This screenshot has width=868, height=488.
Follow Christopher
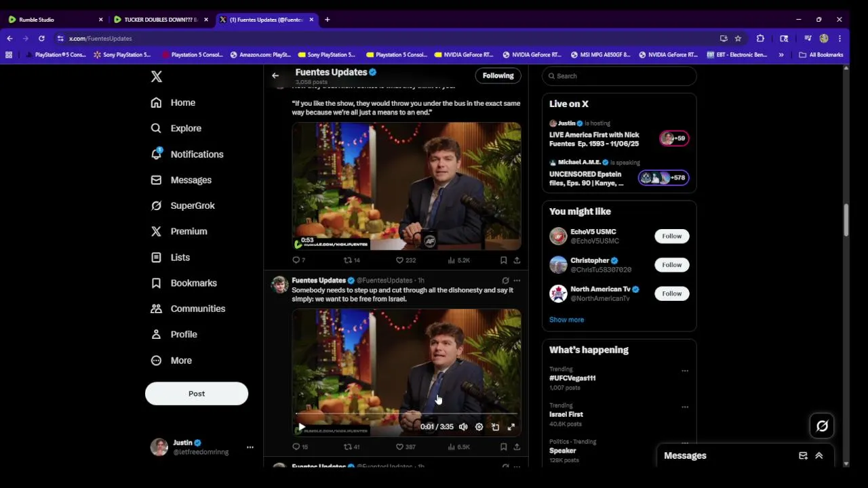click(x=672, y=264)
